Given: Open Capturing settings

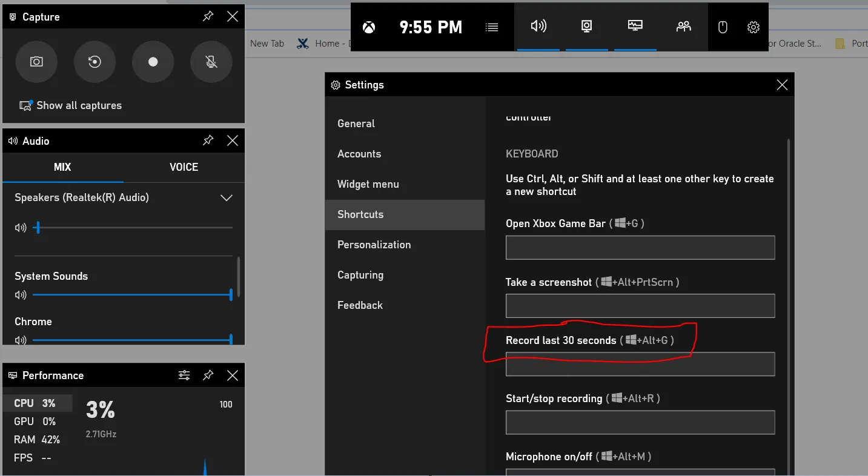Looking at the screenshot, I should (x=405, y=275).
